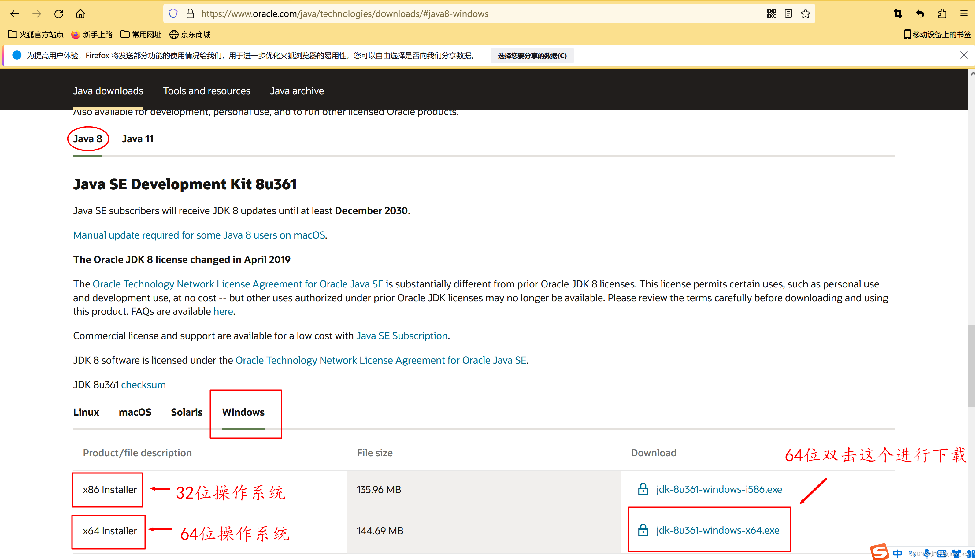Toggle reader view icon
The width and height of the screenshot is (975, 560).
point(788,14)
